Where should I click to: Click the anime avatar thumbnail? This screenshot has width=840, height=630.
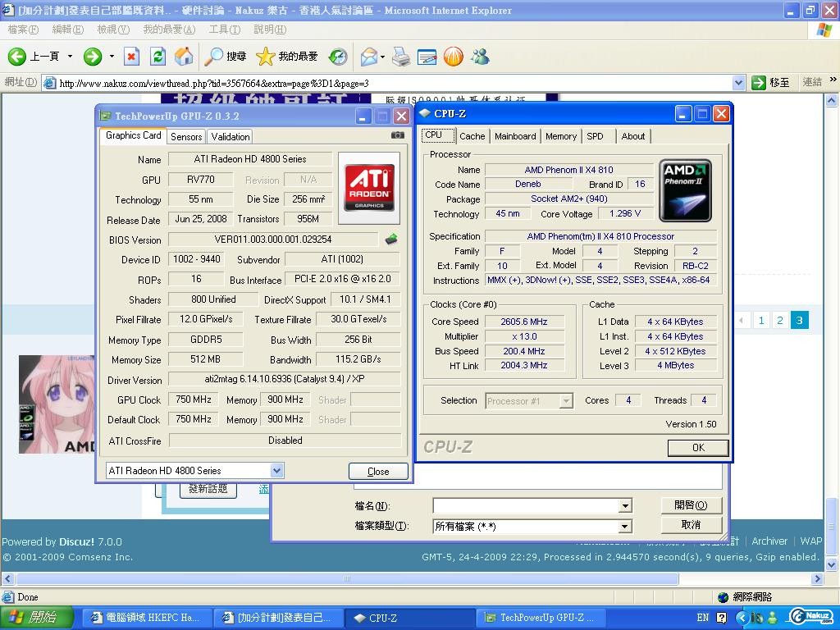57,404
